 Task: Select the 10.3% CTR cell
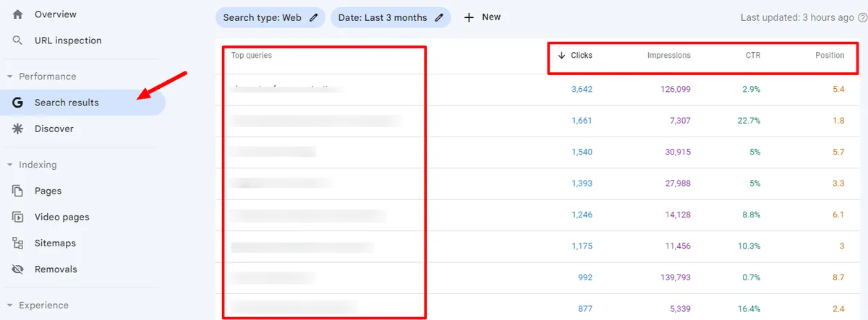tap(749, 246)
